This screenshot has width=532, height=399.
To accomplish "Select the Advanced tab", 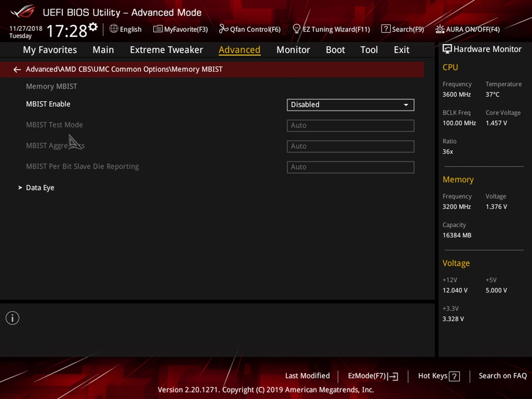I will 239,50.
